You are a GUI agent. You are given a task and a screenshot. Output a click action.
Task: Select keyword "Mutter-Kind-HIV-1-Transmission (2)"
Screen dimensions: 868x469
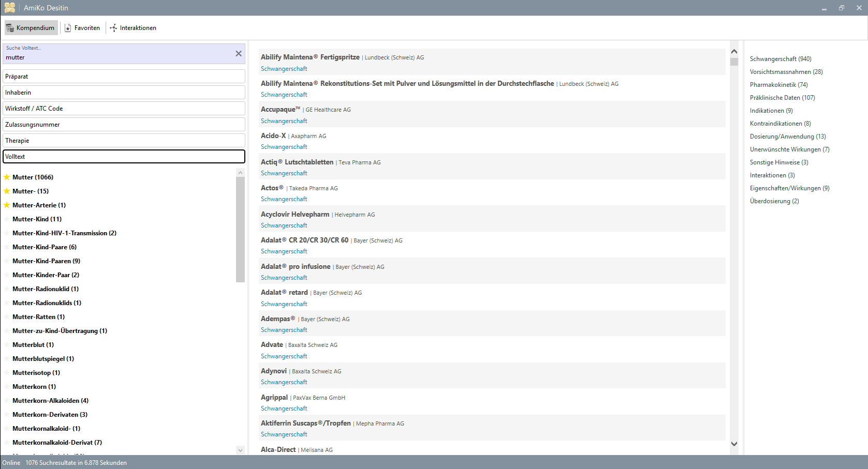coord(64,233)
